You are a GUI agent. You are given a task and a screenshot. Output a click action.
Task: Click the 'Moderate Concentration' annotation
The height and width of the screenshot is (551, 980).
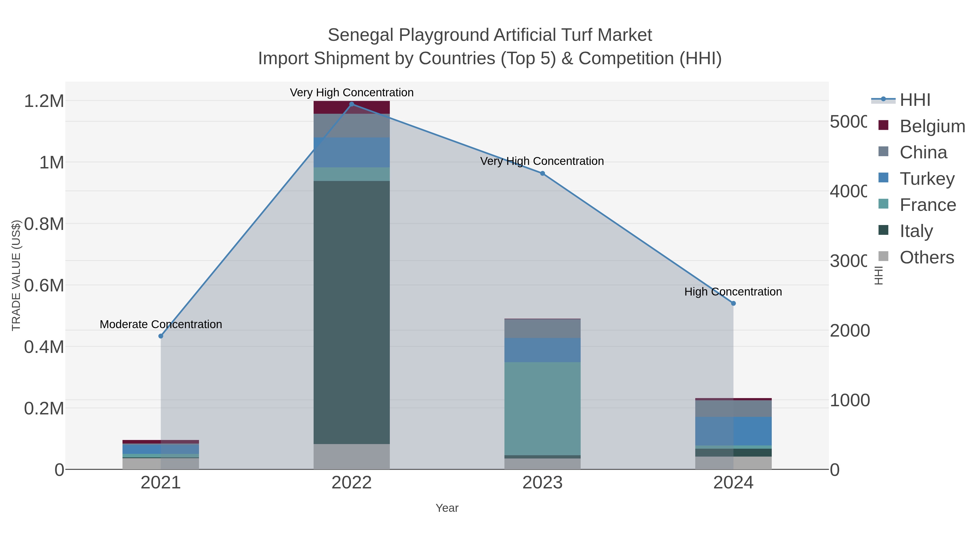coord(161,324)
